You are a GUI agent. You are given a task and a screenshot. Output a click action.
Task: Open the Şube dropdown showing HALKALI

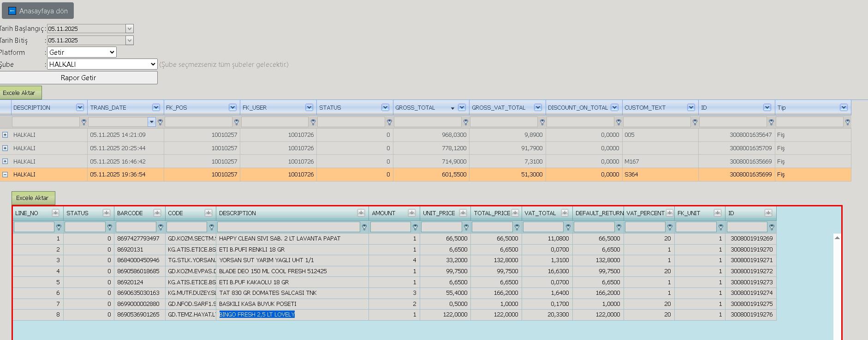click(102, 64)
